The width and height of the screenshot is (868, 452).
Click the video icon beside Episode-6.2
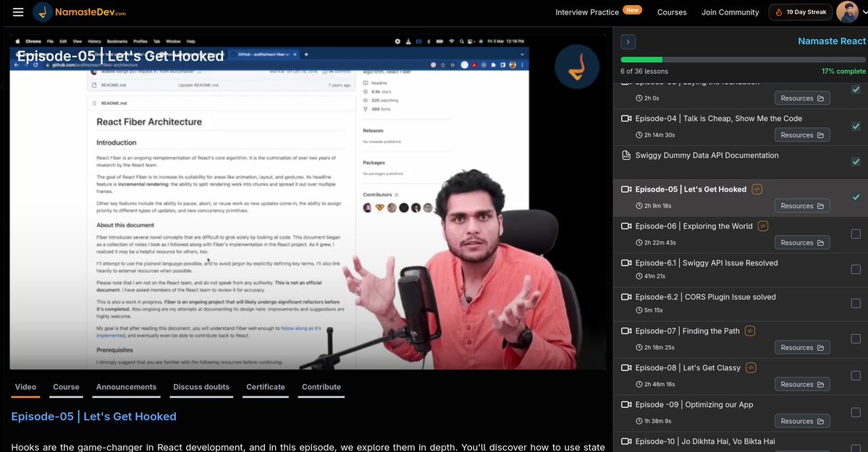coord(626,297)
